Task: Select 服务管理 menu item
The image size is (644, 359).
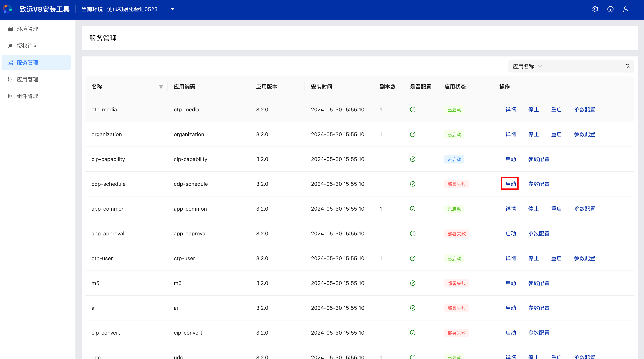Action: point(36,63)
